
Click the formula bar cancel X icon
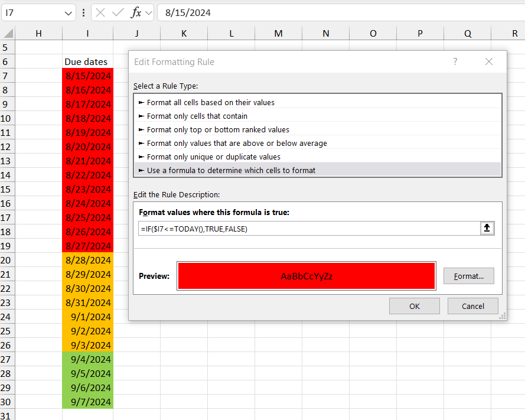(100, 13)
